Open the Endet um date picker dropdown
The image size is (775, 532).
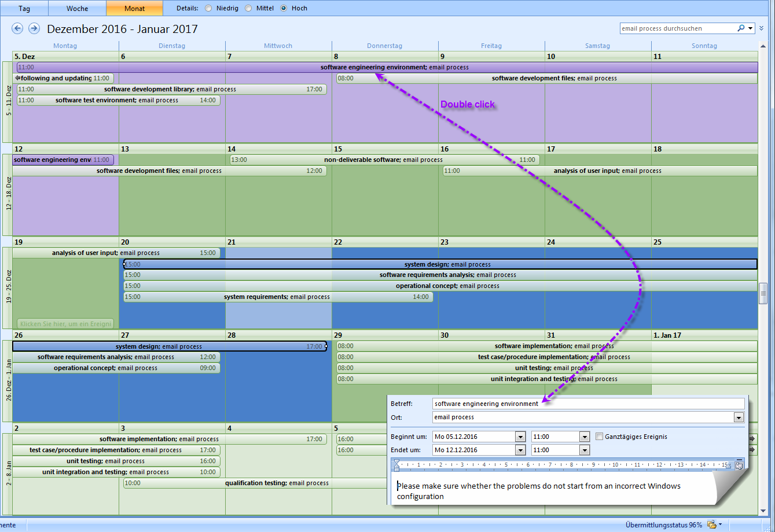520,450
